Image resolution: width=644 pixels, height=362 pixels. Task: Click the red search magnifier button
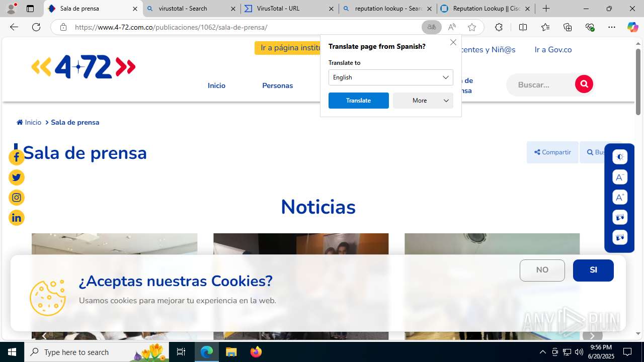pyautogui.click(x=584, y=84)
